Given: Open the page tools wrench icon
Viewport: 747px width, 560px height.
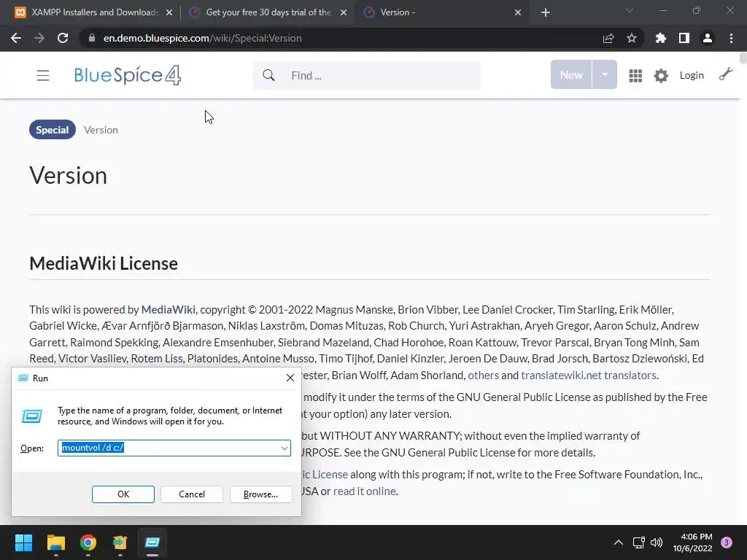Looking at the screenshot, I should (x=725, y=74).
